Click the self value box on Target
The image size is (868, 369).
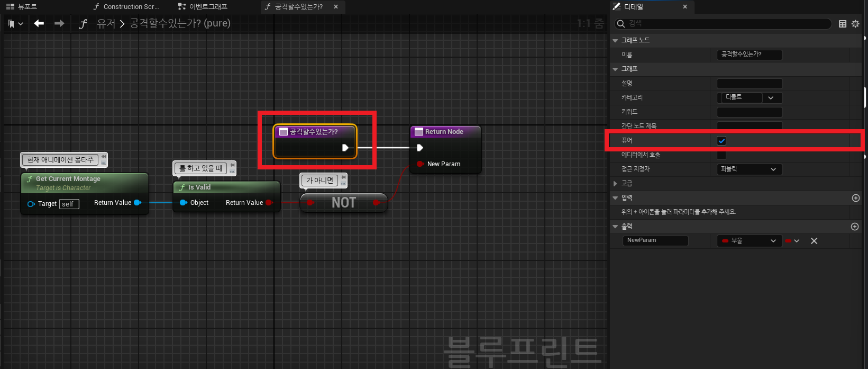(x=69, y=204)
